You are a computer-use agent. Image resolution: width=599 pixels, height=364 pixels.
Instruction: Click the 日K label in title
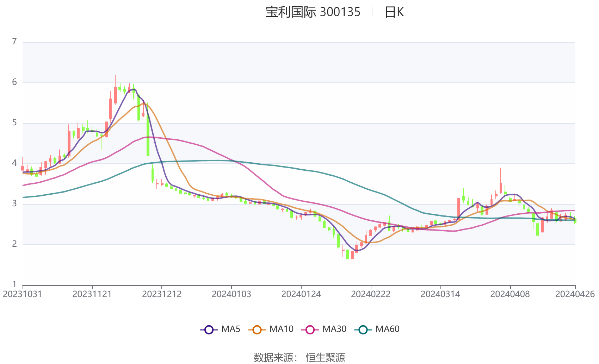click(x=394, y=12)
